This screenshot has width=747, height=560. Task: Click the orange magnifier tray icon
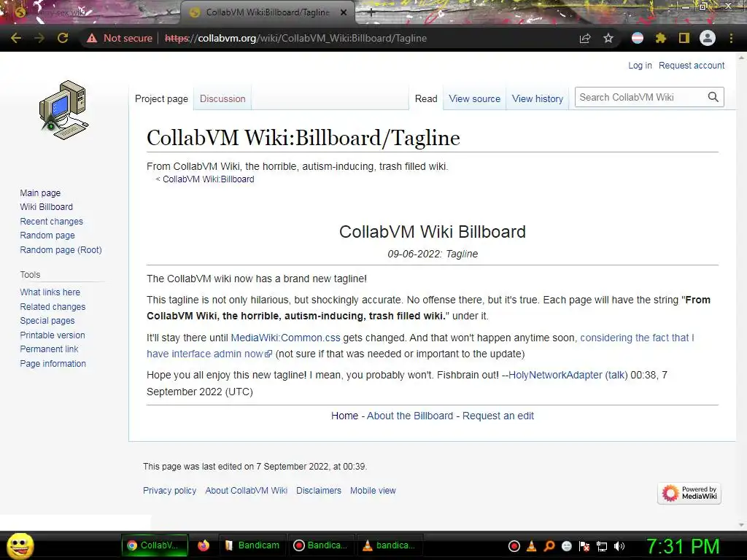549,546
